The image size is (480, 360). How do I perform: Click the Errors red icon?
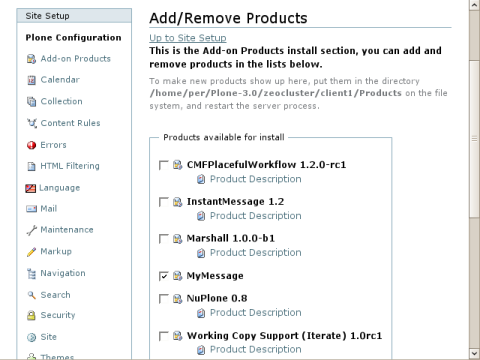tap(31, 145)
